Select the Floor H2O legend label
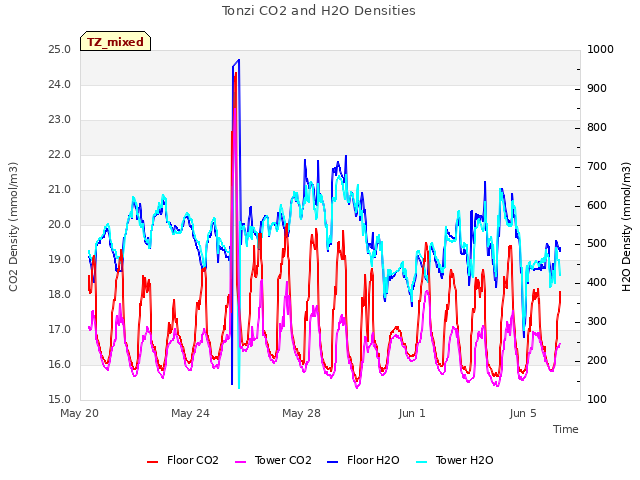Image resolution: width=640 pixels, height=480 pixels. click(373, 460)
